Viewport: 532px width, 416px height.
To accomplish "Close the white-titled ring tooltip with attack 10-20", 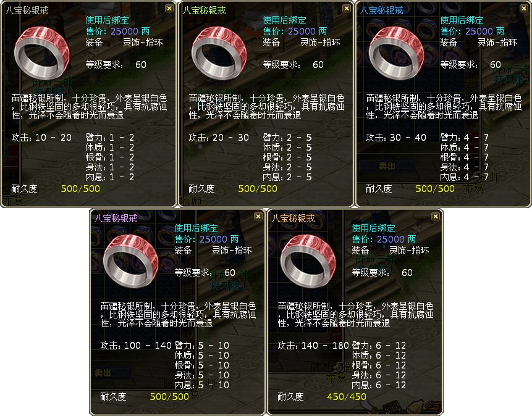I will click(x=169, y=9).
